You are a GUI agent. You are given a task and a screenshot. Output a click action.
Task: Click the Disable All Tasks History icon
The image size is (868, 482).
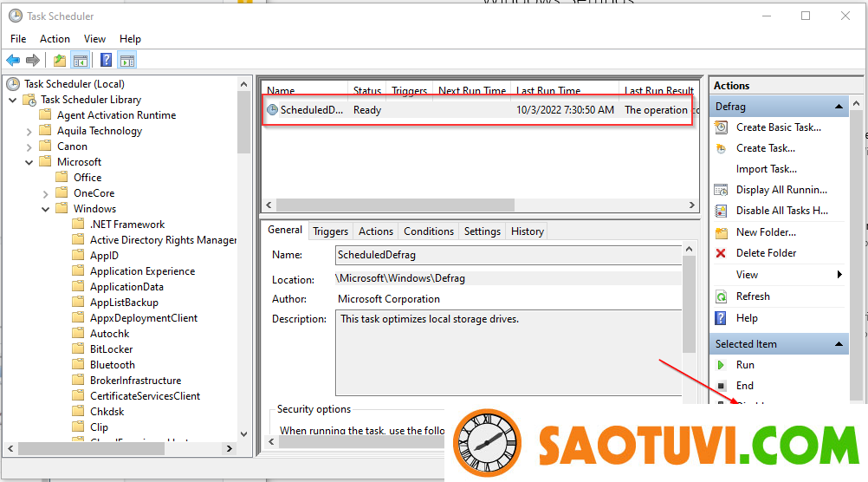tap(721, 211)
